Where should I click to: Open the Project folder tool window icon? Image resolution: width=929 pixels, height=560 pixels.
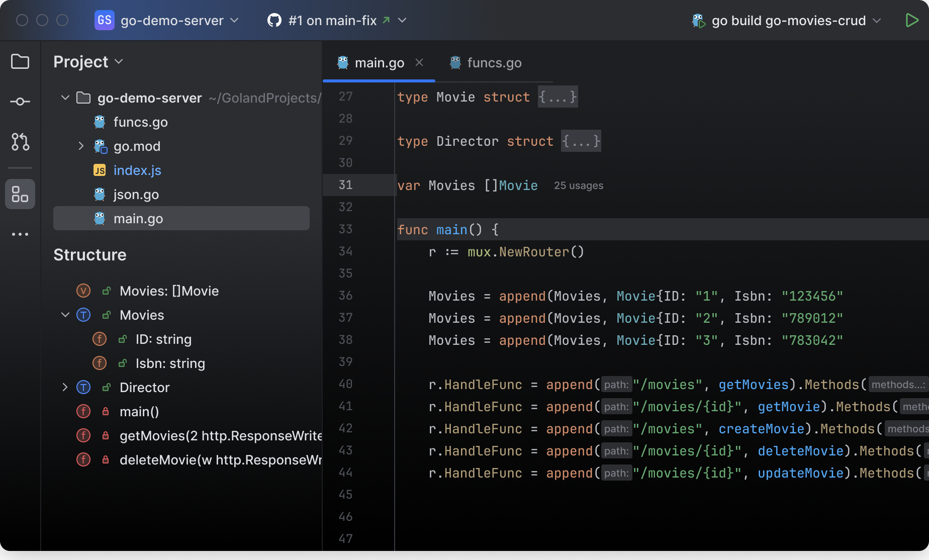click(x=20, y=62)
